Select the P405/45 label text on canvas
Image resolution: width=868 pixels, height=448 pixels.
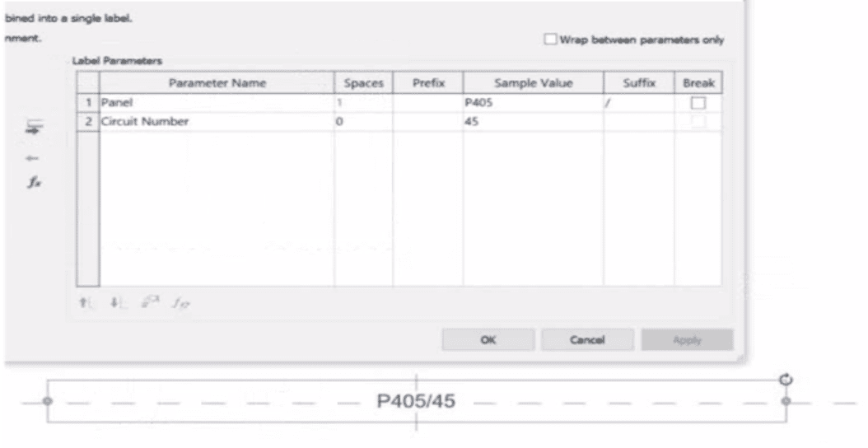(x=416, y=401)
